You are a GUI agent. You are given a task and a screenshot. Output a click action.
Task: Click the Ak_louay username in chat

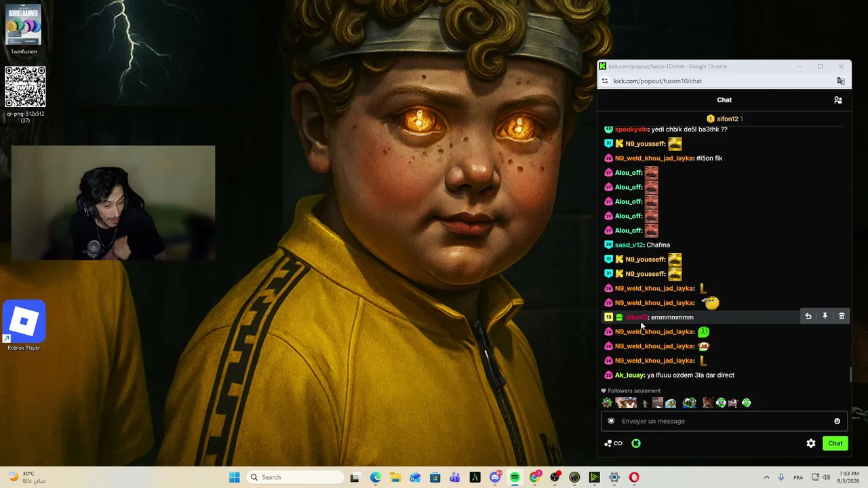coord(629,375)
